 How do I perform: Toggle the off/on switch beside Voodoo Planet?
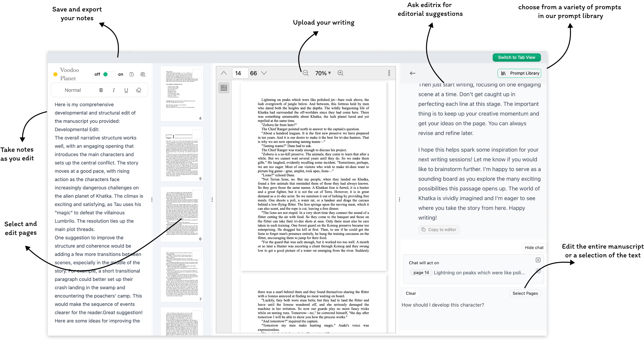point(108,74)
